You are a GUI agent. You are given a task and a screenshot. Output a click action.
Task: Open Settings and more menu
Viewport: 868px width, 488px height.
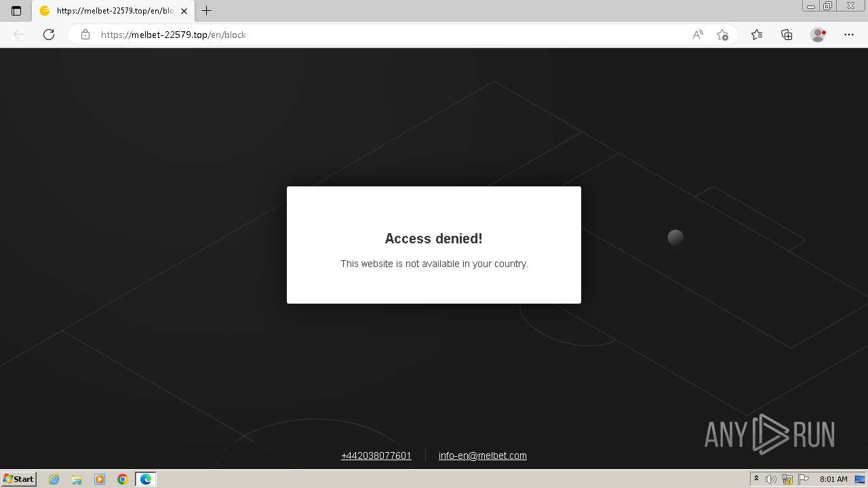point(849,35)
